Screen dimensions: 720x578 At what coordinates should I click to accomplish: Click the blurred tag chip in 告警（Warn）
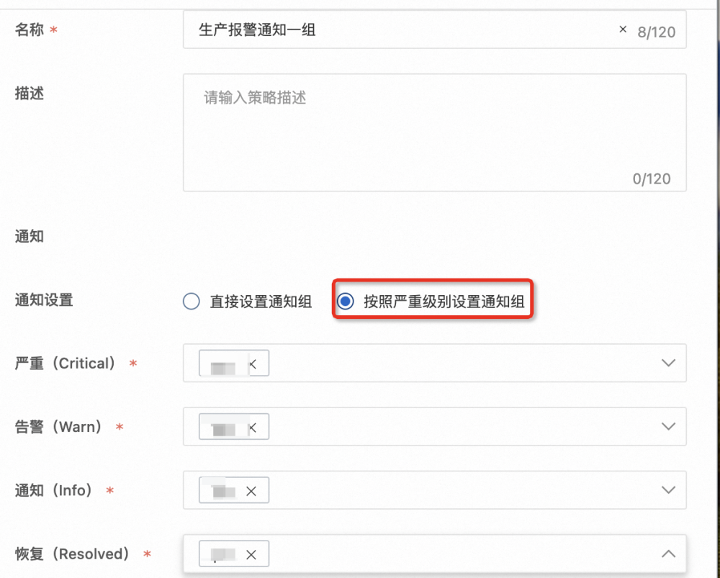pyautogui.click(x=224, y=428)
